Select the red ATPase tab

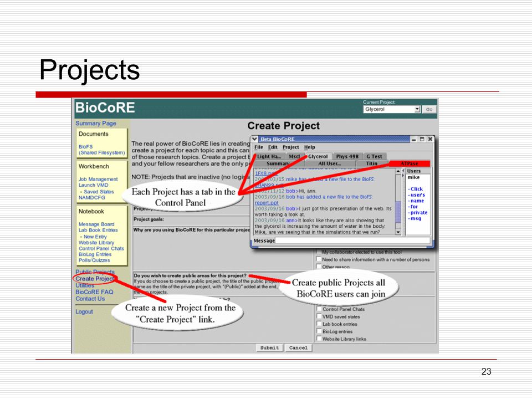(x=410, y=163)
